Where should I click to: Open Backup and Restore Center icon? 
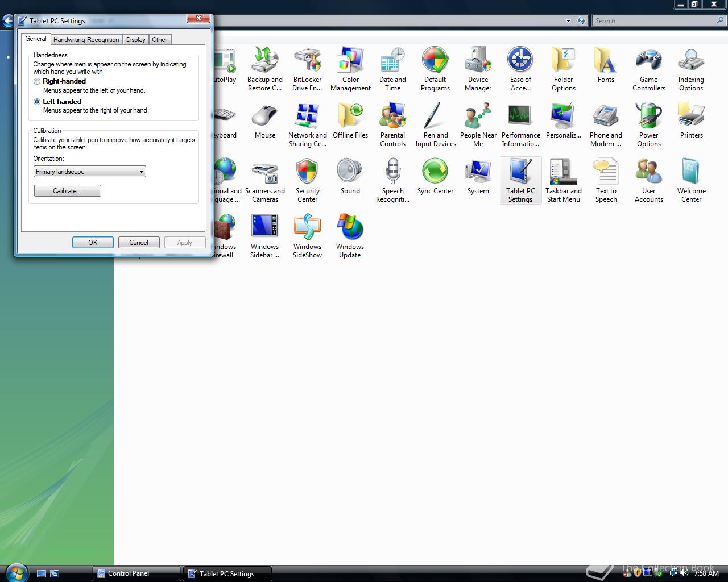[265, 69]
